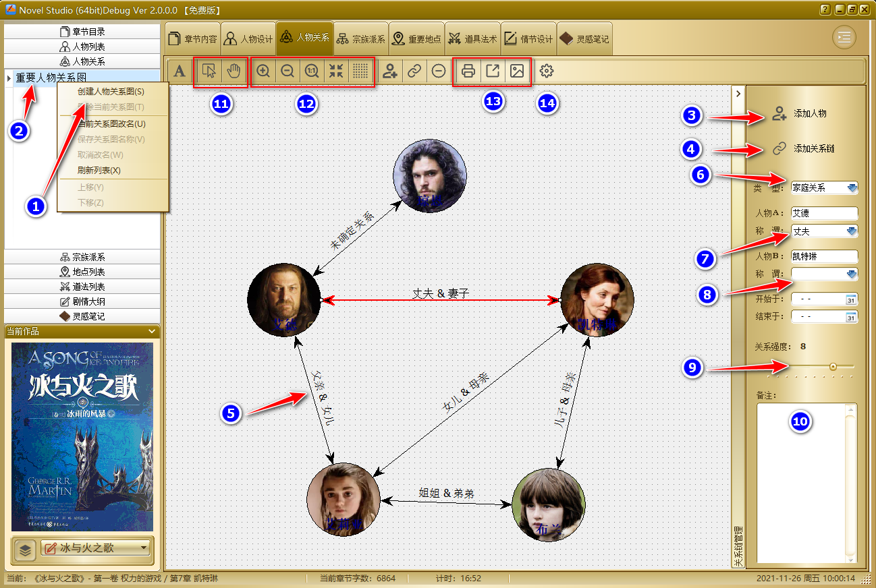
Task: Zoom in on the relationship diagram
Action: 263,71
